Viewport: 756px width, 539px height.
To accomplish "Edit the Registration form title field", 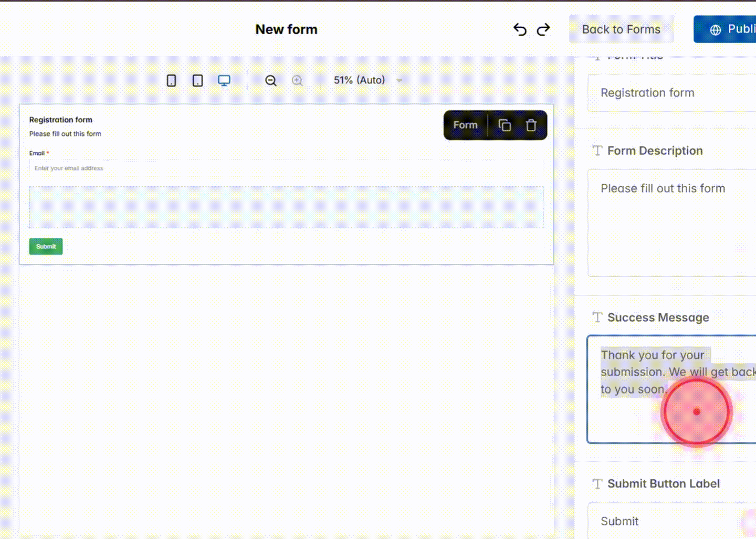I will click(x=672, y=93).
